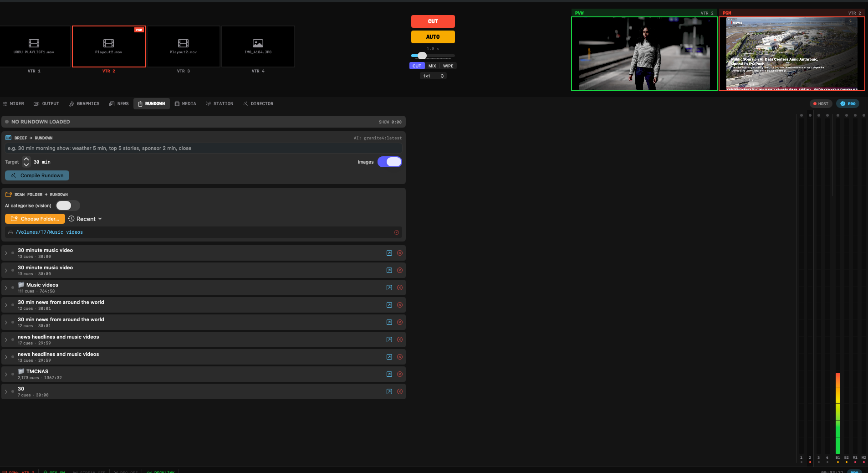The height and width of the screenshot is (473, 868).
Task: Switch to the Output tab
Action: [x=46, y=104]
